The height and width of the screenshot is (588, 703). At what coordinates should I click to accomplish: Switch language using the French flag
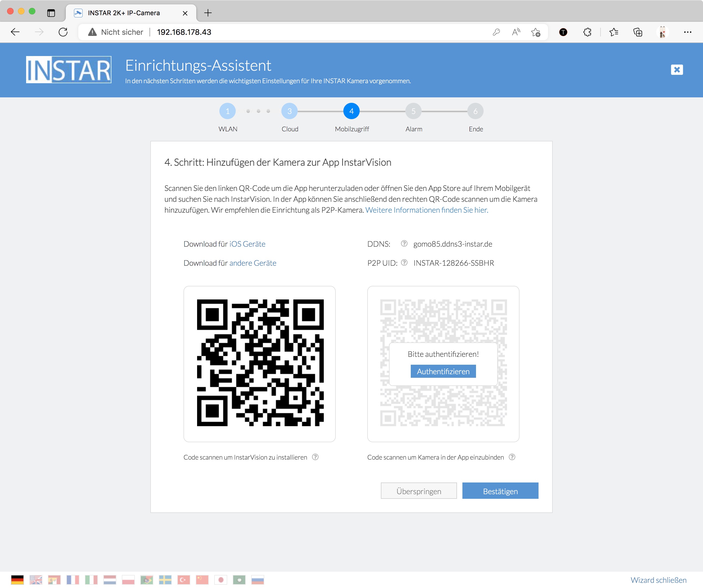click(73, 580)
